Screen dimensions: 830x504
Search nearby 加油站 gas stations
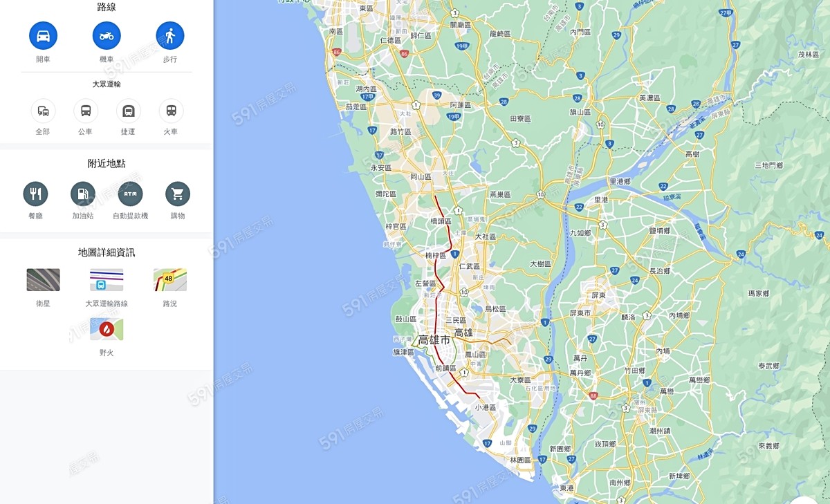click(83, 194)
